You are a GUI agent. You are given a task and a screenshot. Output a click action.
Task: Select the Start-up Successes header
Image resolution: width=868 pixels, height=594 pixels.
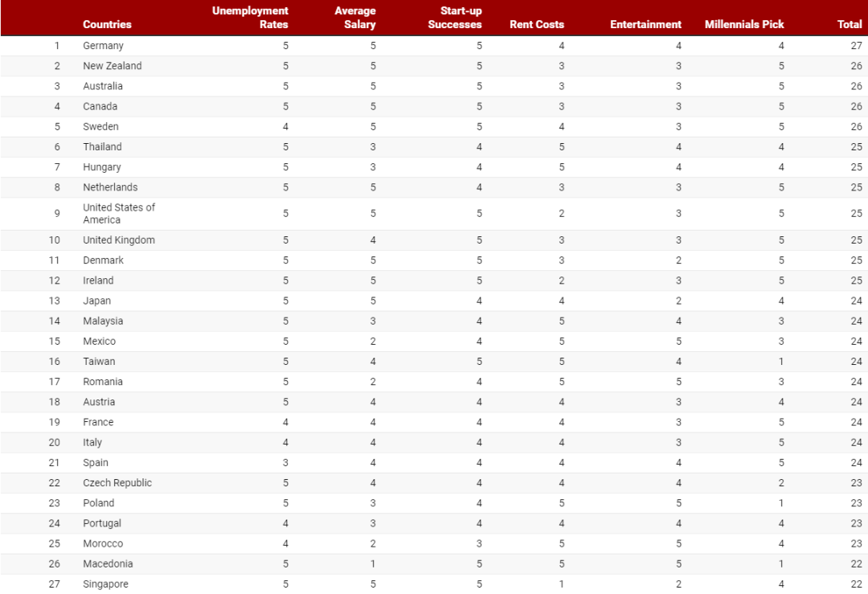tap(454, 18)
